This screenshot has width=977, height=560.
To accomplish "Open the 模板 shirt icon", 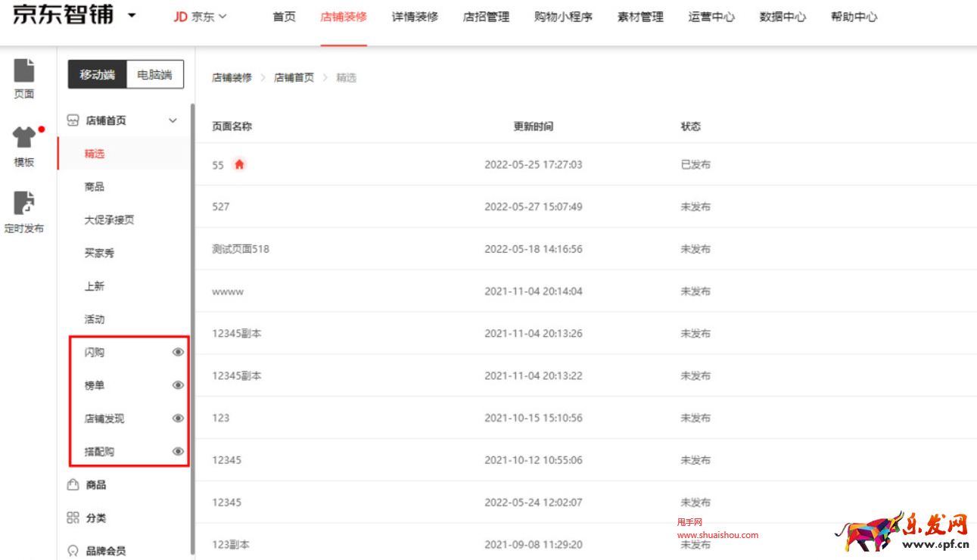I will point(24,138).
